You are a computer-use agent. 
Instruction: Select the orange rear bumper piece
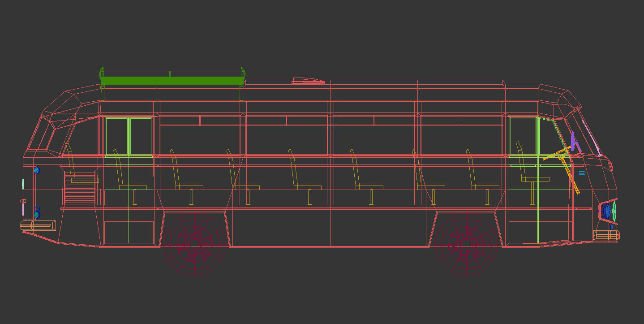coord(38,225)
